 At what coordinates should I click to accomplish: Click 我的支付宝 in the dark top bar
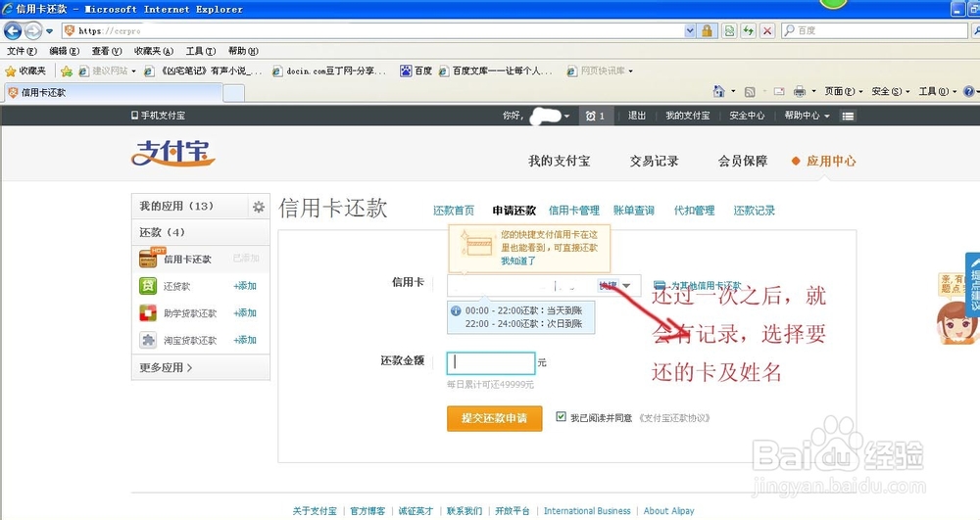688,116
